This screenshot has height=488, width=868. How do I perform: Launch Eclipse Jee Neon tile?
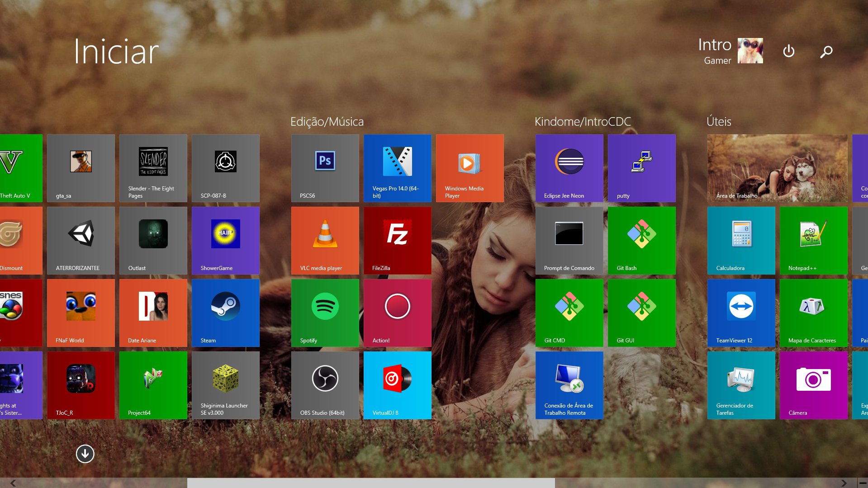pos(569,168)
